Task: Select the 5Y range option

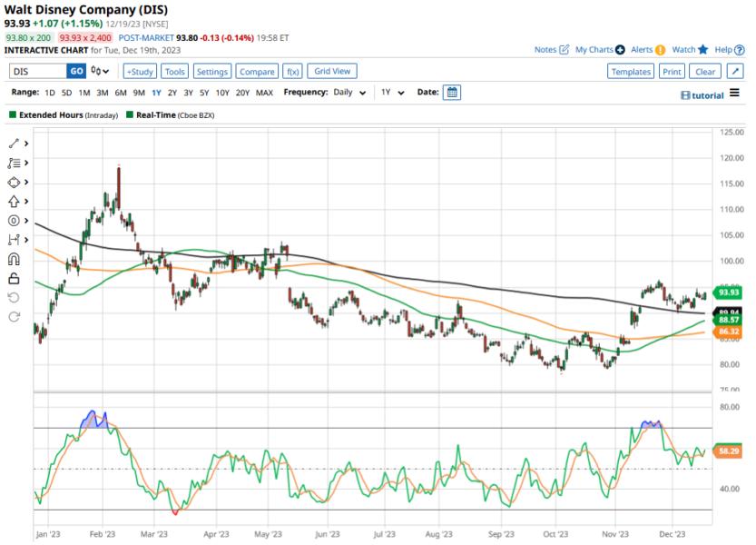Action: (x=204, y=93)
